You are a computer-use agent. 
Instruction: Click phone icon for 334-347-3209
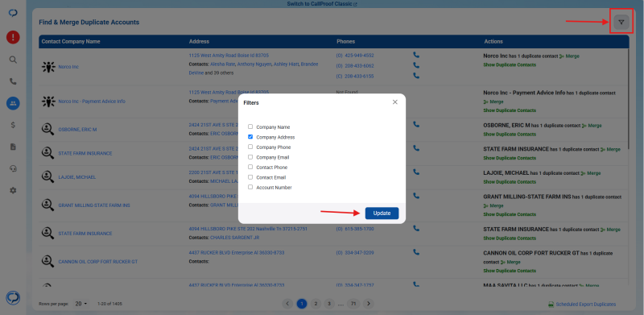coord(416,252)
